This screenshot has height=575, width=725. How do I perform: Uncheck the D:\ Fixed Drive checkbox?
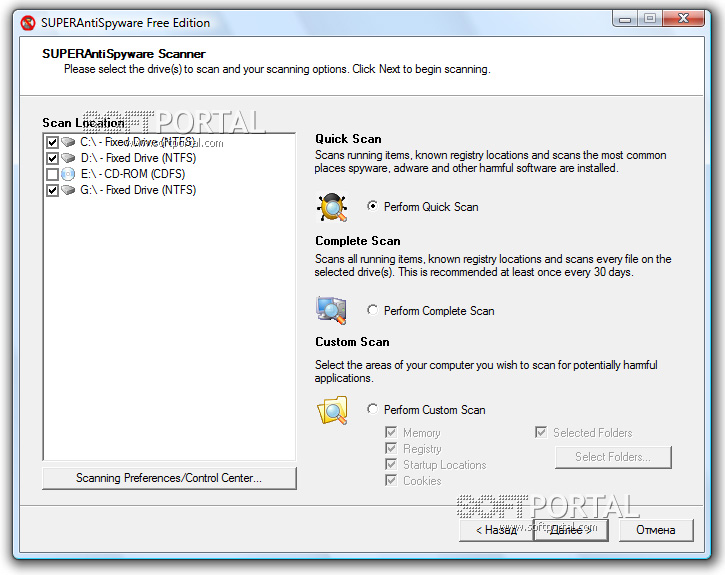tap(52, 159)
